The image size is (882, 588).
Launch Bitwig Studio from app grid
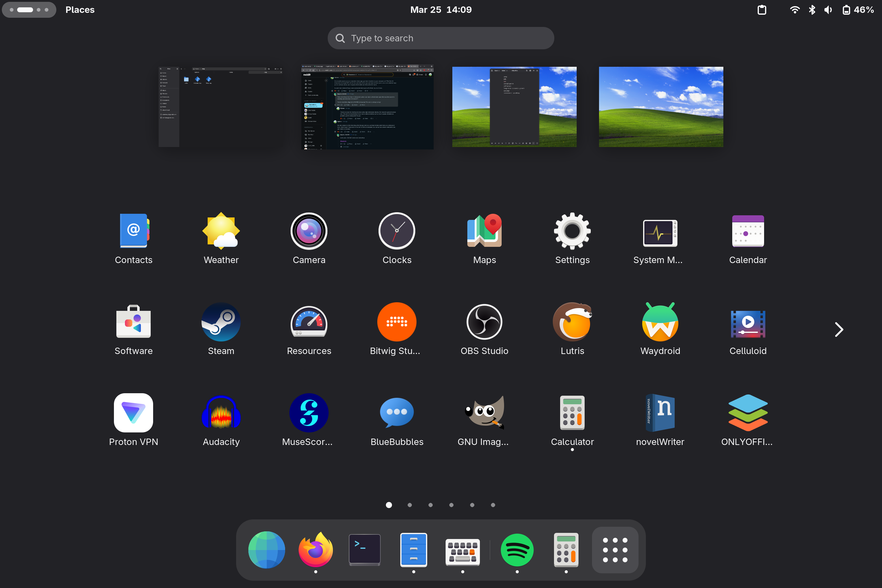tap(396, 322)
